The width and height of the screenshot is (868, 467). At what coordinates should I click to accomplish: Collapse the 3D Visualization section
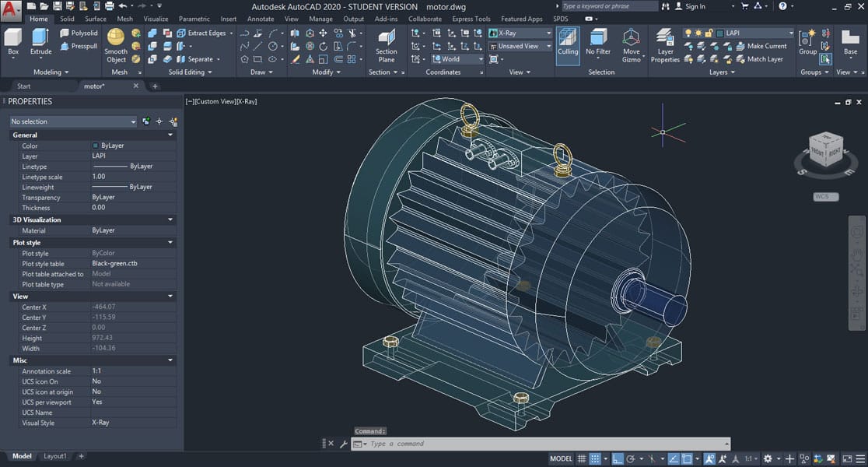click(x=170, y=220)
